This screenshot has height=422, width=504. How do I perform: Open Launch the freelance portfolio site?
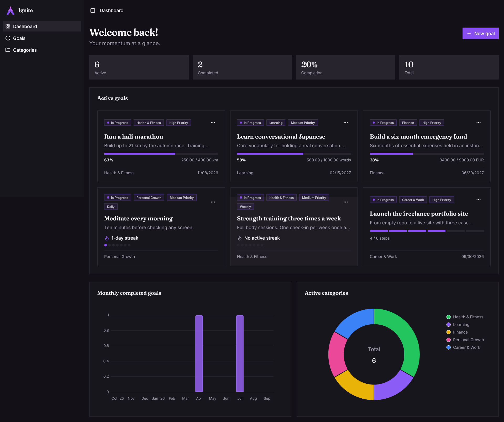(x=419, y=214)
